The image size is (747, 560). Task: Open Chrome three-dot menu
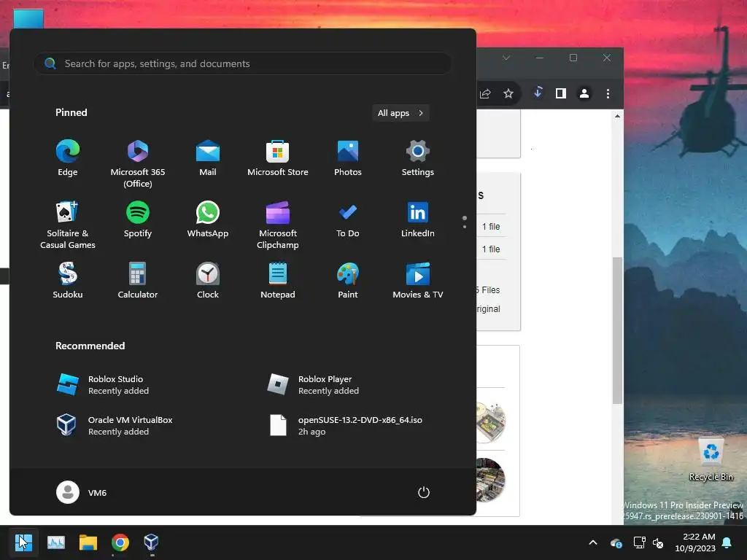coord(608,93)
